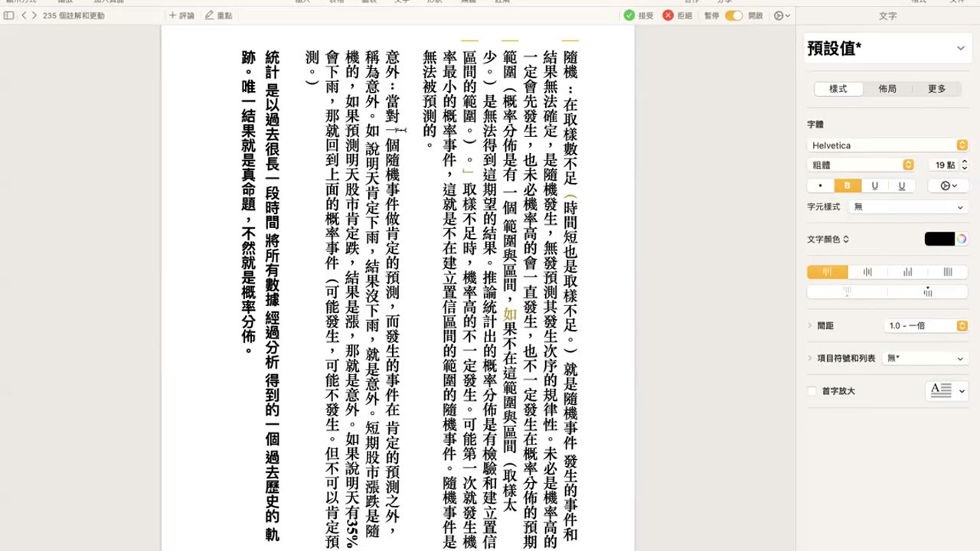
Task: Open the drop cap style picker
Action: point(947,391)
